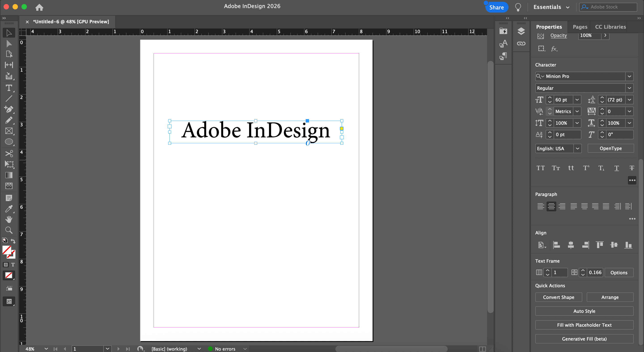Viewport: 644px width, 352px height.
Task: Switch to the CC Libraries tab
Action: point(610,27)
